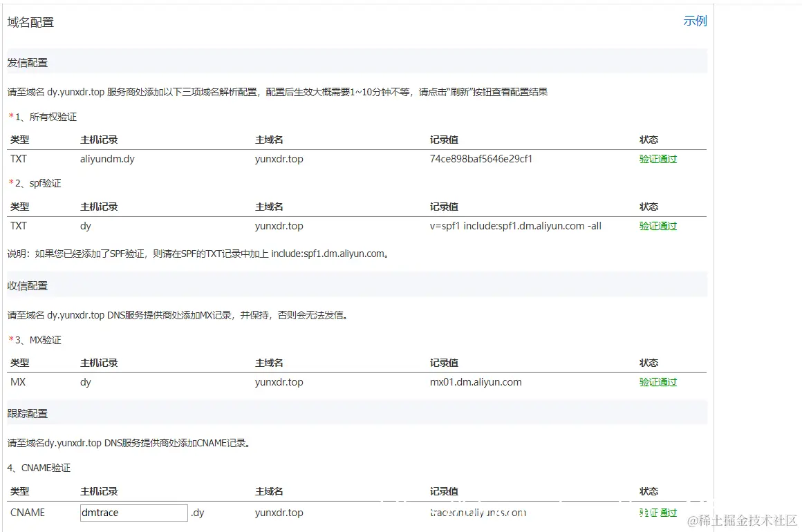802x532 pixels.
Task: Click TXT type in the aliyundm.dy row
Action: coord(19,159)
